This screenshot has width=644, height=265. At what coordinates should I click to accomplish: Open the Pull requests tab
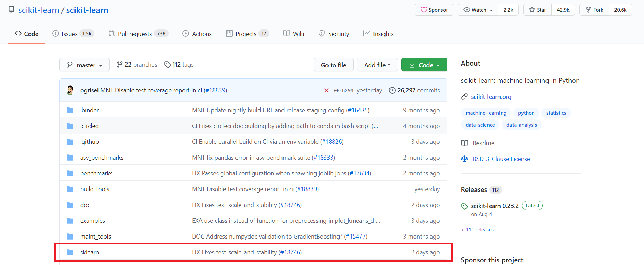point(138,34)
